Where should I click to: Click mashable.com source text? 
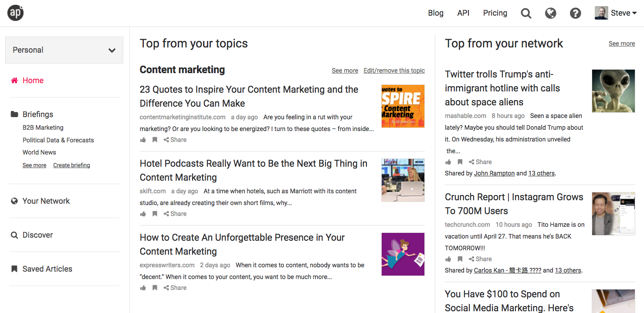click(x=465, y=116)
